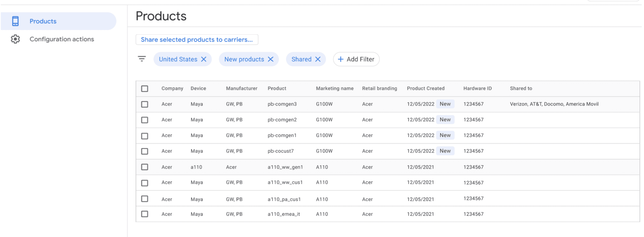Toggle the select-all header checkbox
Image resolution: width=644 pixels, height=237 pixels.
[144, 89]
